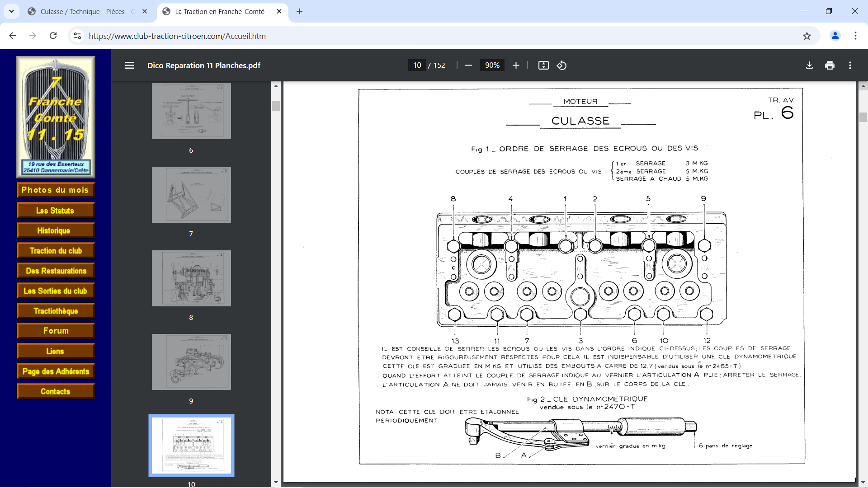Open the Forum page
The height and width of the screenshot is (488, 868).
(56, 331)
